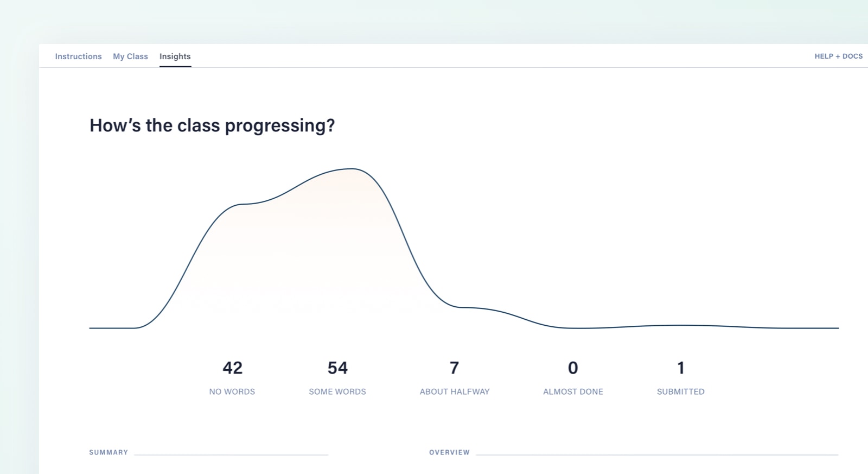Select the 1 count under submitted column
Screen dimensions: 868x474
coord(681,368)
